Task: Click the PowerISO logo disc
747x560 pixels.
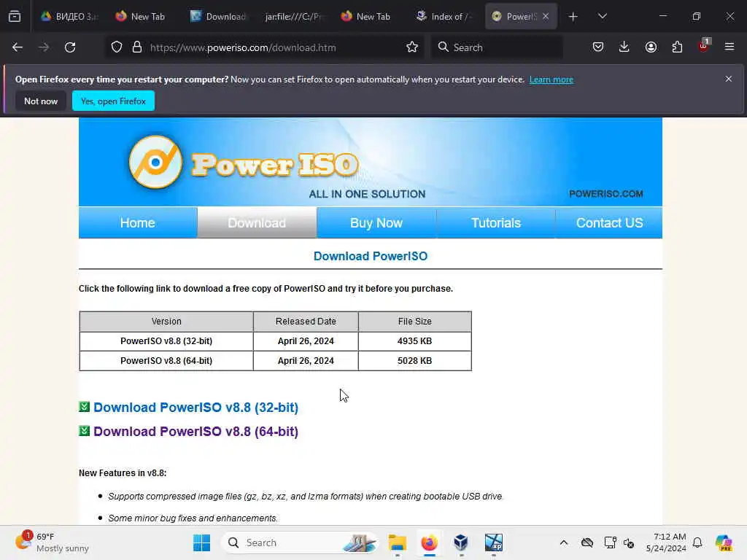Action: click(x=155, y=162)
